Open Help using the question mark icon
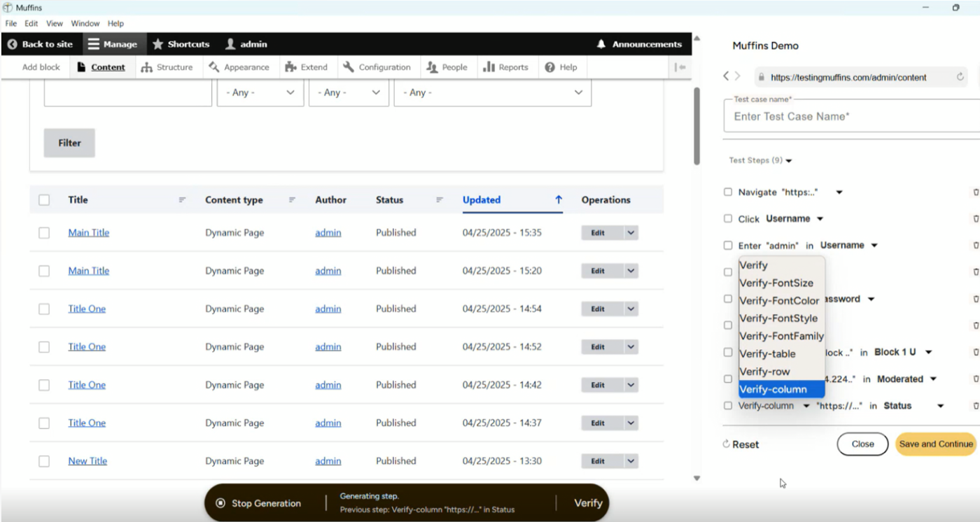 pos(550,67)
